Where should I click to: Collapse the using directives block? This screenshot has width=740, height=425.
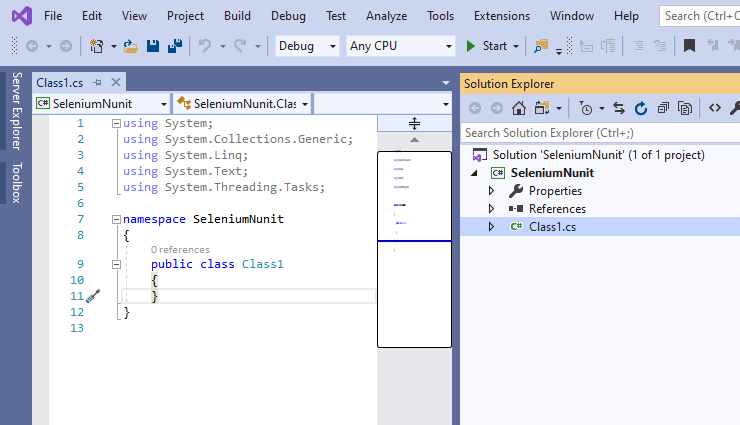[x=116, y=124]
